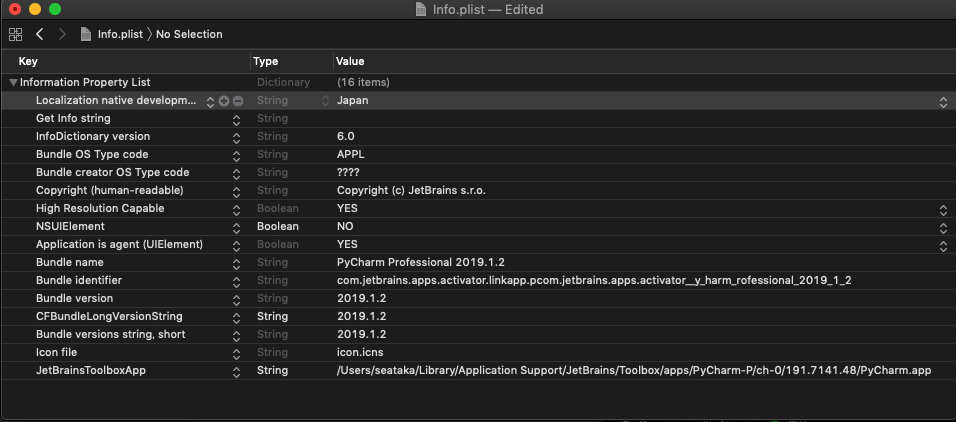Screen dimensions: 956x422
Task: Open boolean value dropdown for NSUIElement row
Action: 943,227
